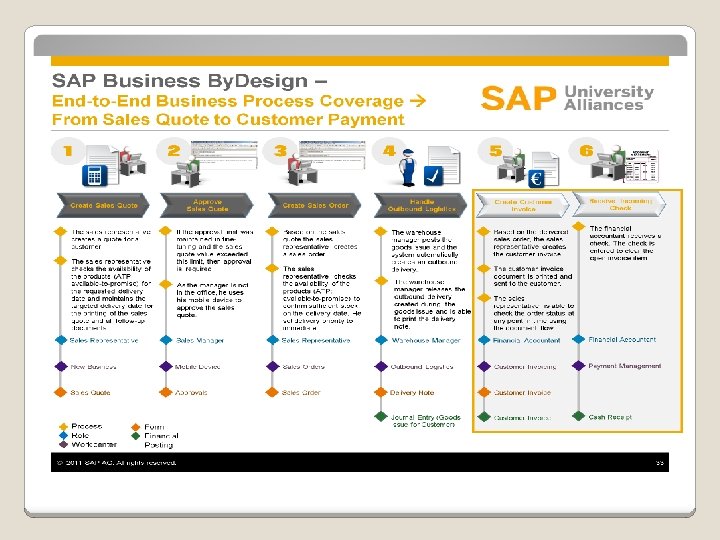Click the Handle Outbound Logistics chevron banner

click(421, 205)
